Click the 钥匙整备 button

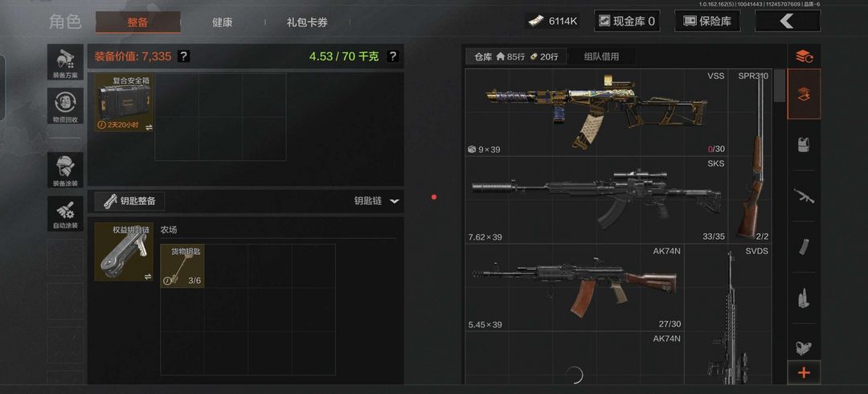tap(129, 201)
